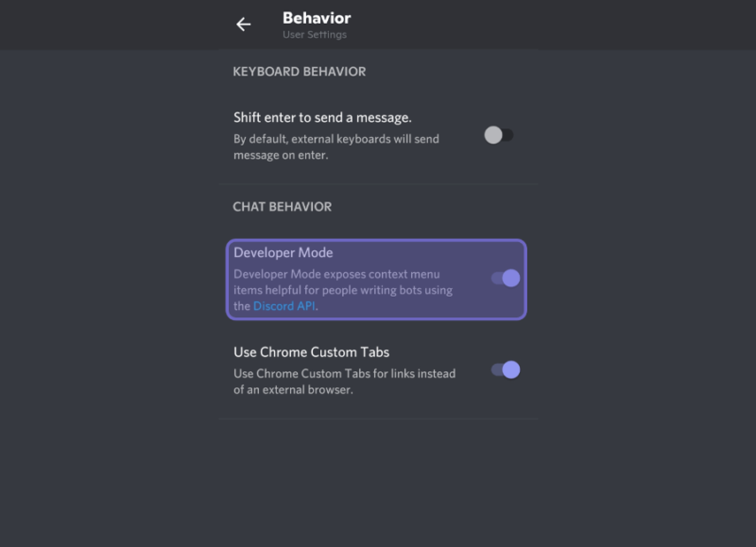Disable the Developer Mode switch

[506, 278]
